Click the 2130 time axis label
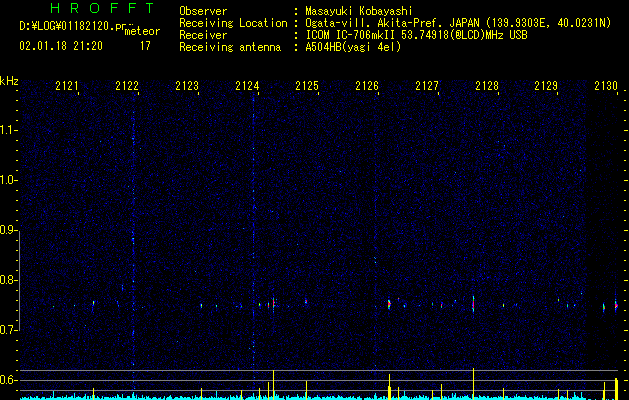Image resolution: width=629 pixels, height=400 pixels. [606, 86]
